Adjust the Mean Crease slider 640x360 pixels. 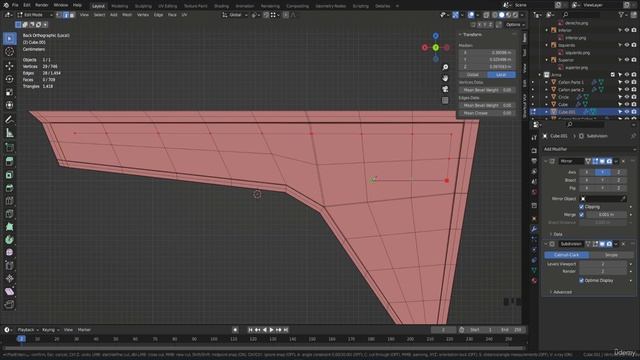point(487,113)
